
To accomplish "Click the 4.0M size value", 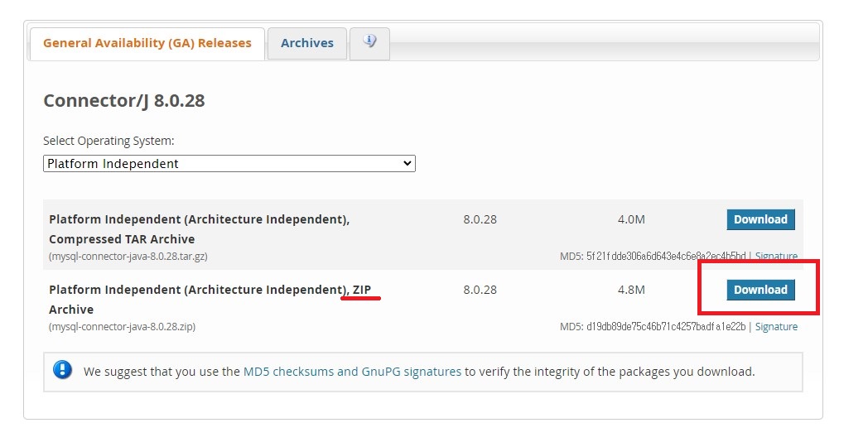I will [x=631, y=219].
